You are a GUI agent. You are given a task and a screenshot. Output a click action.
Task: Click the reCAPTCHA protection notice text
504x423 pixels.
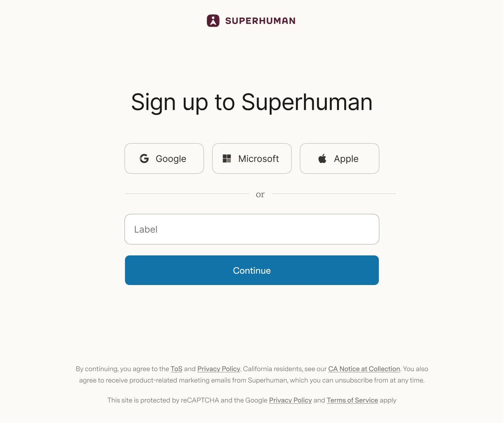[x=252, y=400]
